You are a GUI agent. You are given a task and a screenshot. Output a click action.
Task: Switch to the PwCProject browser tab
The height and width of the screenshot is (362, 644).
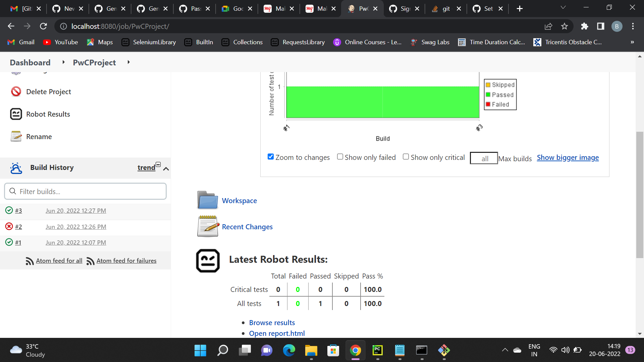point(362,8)
